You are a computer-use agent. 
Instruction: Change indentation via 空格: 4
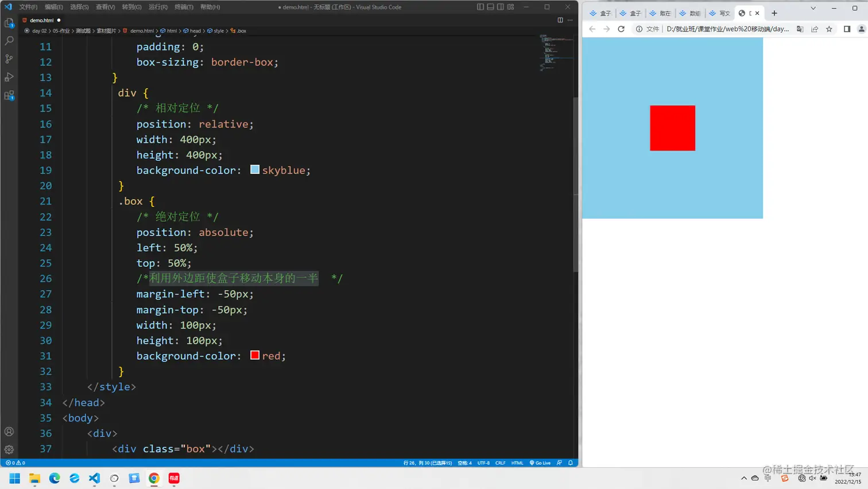[x=464, y=463]
